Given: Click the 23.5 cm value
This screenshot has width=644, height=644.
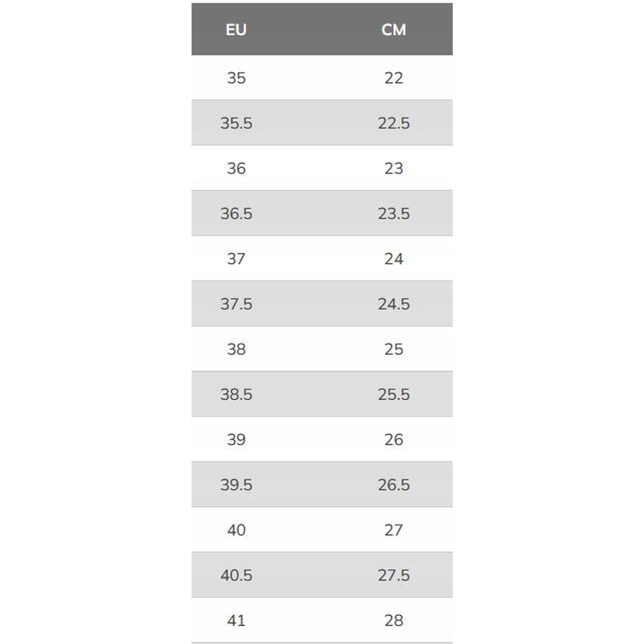Looking at the screenshot, I should (394, 214).
